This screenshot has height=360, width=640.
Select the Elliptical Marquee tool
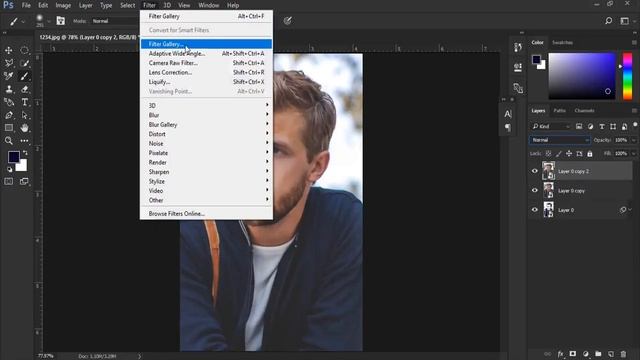(x=24, y=50)
